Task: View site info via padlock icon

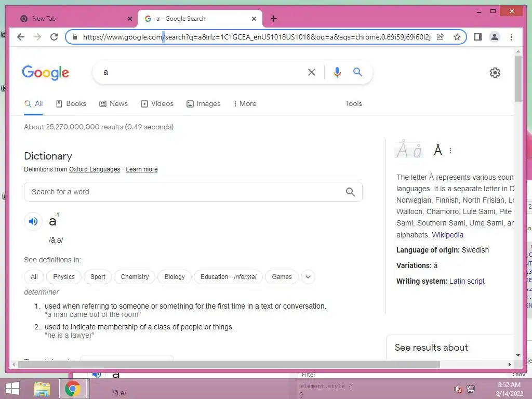Action: click(75, 37)
